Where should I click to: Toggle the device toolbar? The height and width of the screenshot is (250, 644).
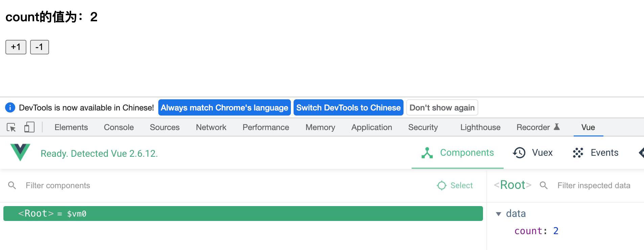click(x=29, y=127)
